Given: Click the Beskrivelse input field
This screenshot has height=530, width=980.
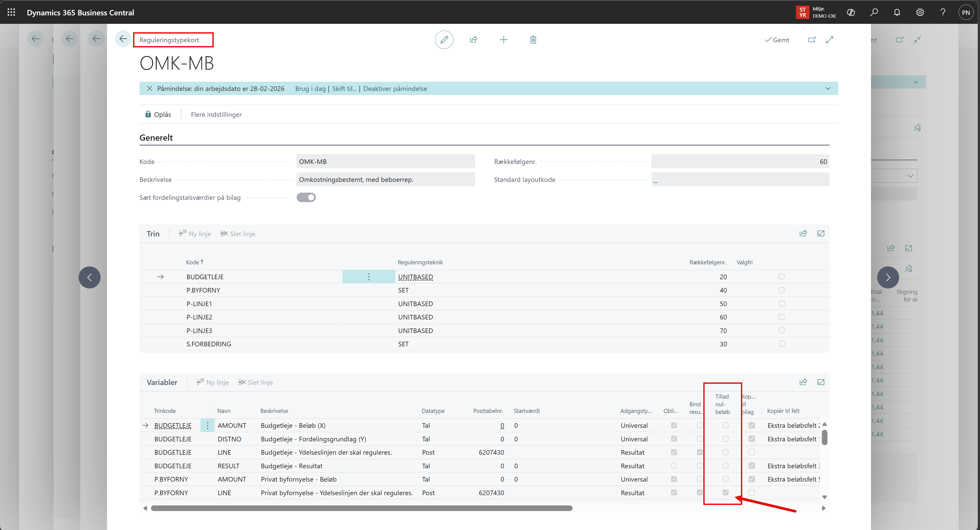Looking at the screenshot, I should [385, 179].
